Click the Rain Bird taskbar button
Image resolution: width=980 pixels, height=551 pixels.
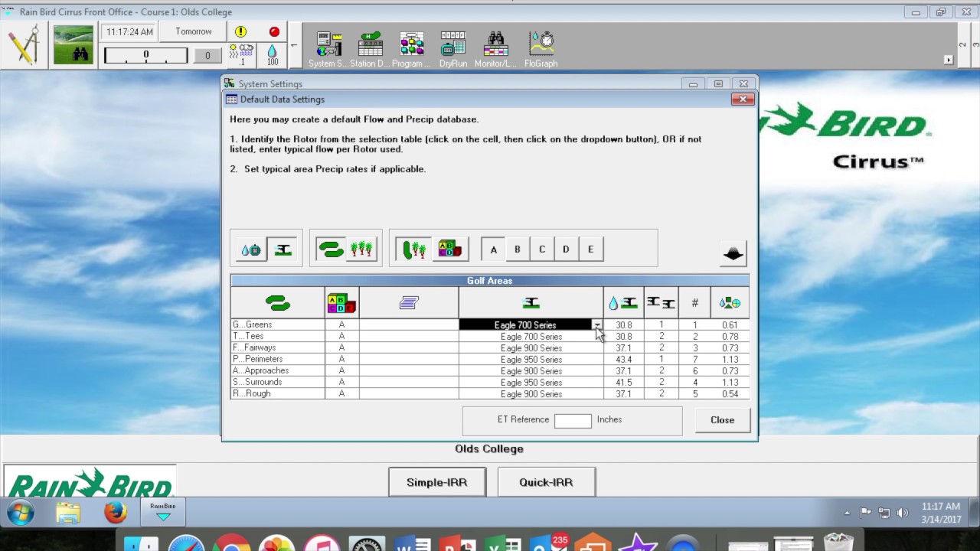[x=162, y=512]
